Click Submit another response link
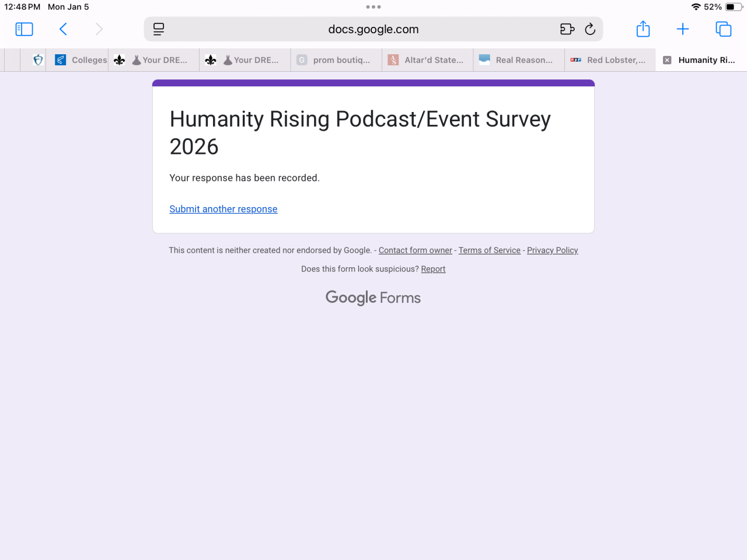 click(x=224, y=209)
